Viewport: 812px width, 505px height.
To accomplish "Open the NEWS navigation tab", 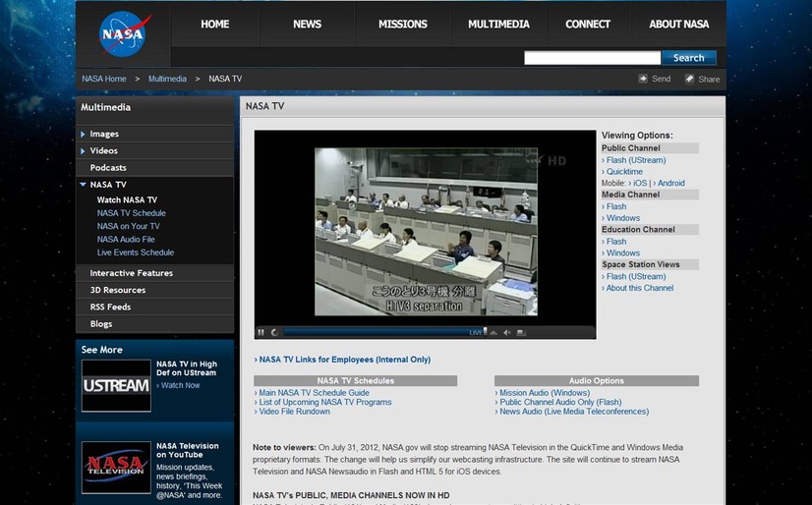I will (x=307, y=25).
